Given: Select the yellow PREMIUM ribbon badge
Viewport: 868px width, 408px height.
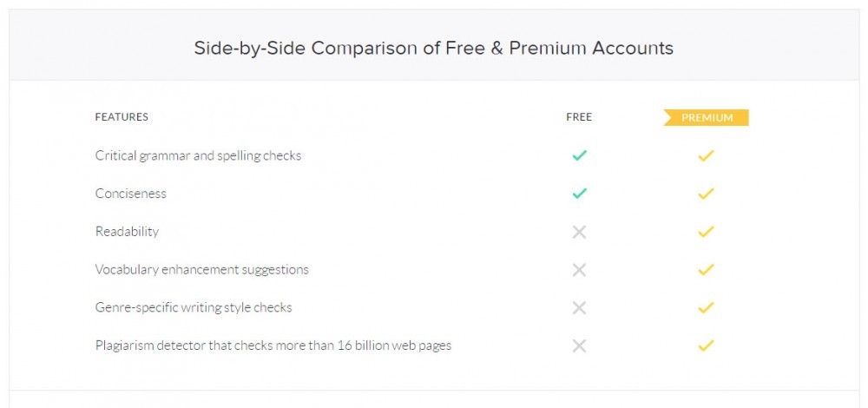Looking at the screenshot, I should click(x=707, y=117).
